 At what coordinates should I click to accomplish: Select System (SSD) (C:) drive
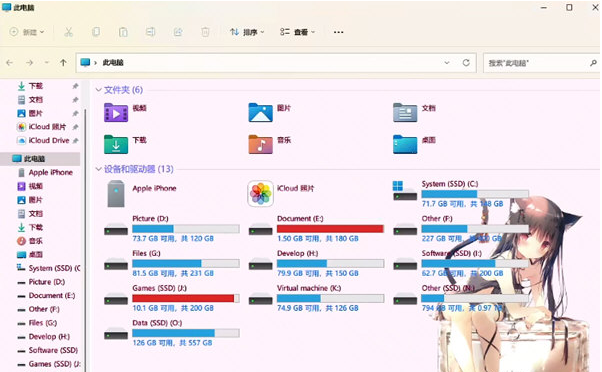tap(461, 193)
